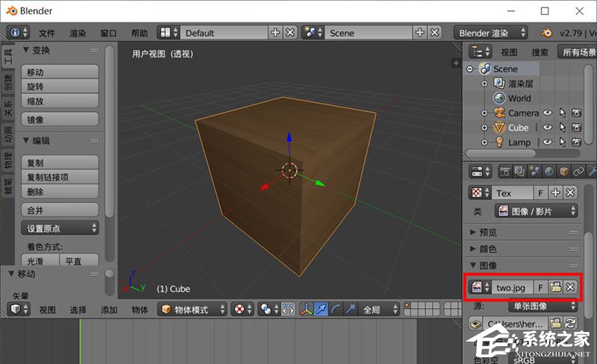Enable the scale manipulator handle
The width and height of the screenshot is (597, 364).
pos(350,309)
